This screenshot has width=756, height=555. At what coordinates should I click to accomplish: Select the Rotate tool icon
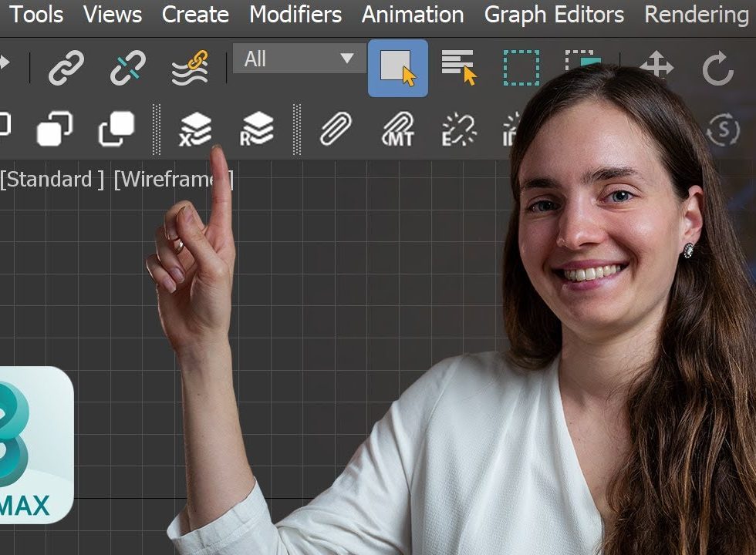tap(718, 68)
